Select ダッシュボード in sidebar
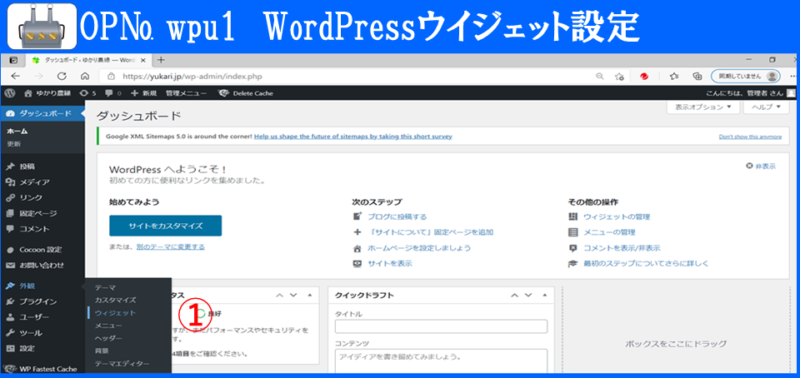 tap(42, 113)
